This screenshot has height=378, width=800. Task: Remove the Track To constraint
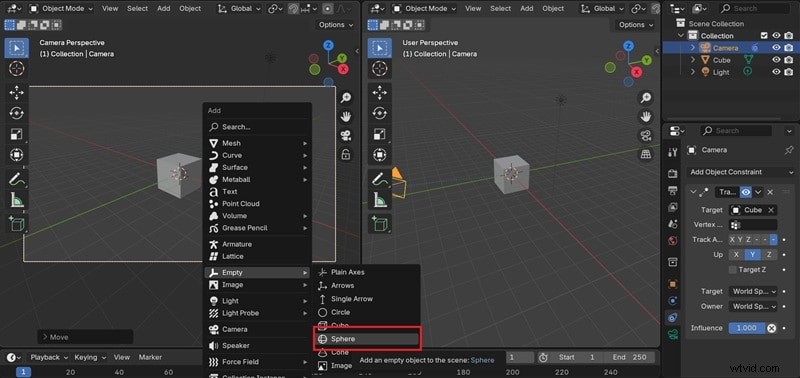click(770, 192)
